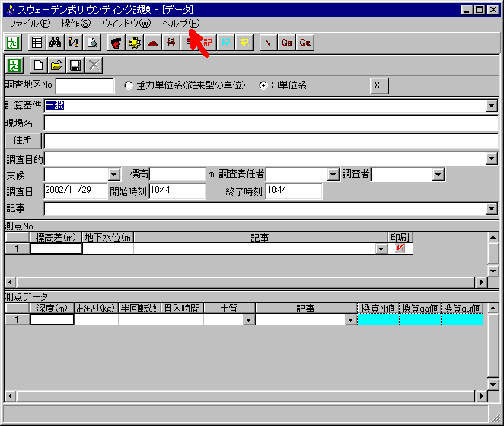Viewport: 504px width, 426px height.
Task: Expand the 調査目的 dropdown
Action: pos(492,159)
